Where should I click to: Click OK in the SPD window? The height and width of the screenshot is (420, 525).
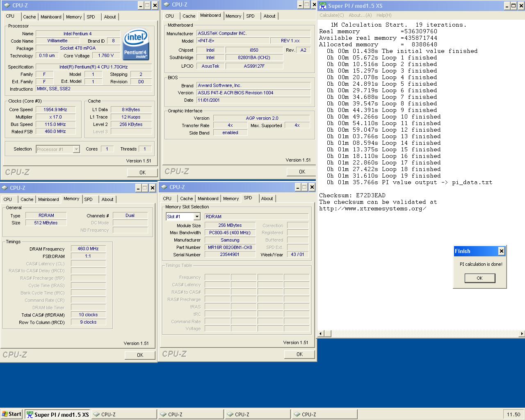tap(299, 354)
